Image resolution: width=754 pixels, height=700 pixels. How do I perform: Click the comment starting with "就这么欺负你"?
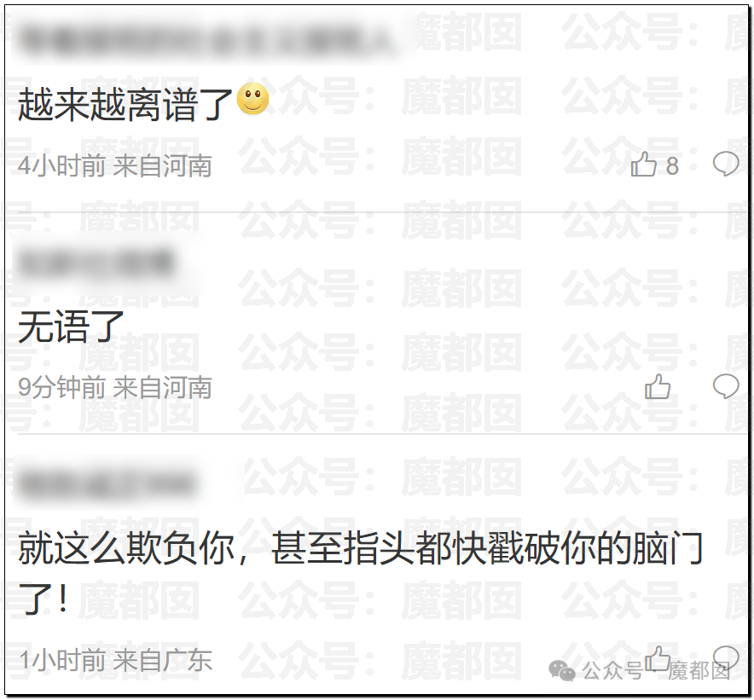361,573
